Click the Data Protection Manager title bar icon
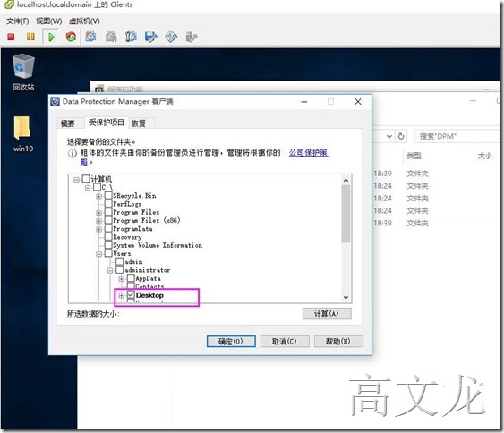 pyautogui.click(x=55, y=101)
